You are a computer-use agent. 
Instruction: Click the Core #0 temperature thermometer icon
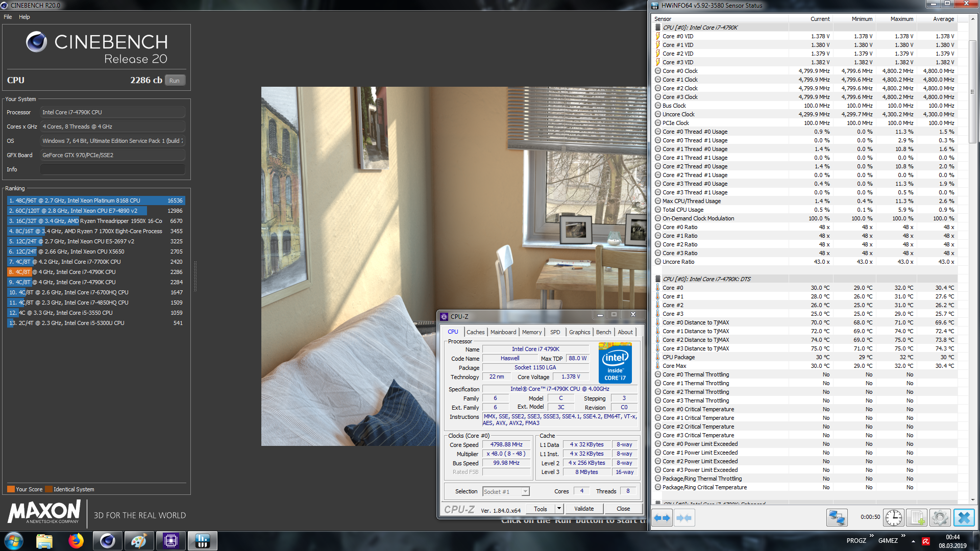[x=658, y=288]
